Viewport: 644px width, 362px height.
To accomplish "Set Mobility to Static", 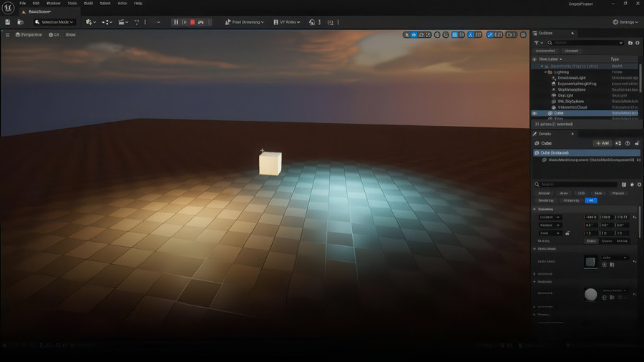I will pyautogui.click(x=590, y=241).
